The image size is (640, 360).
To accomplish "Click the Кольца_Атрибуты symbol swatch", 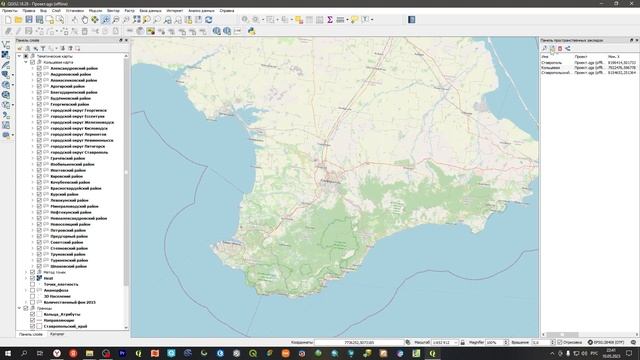I will pos(39,314).
